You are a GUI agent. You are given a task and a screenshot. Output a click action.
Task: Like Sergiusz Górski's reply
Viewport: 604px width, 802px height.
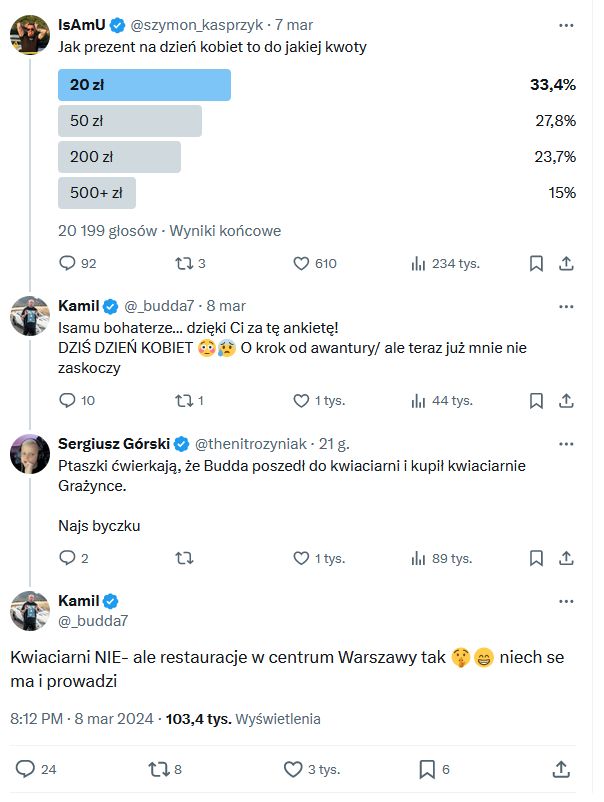click(301, 559)
